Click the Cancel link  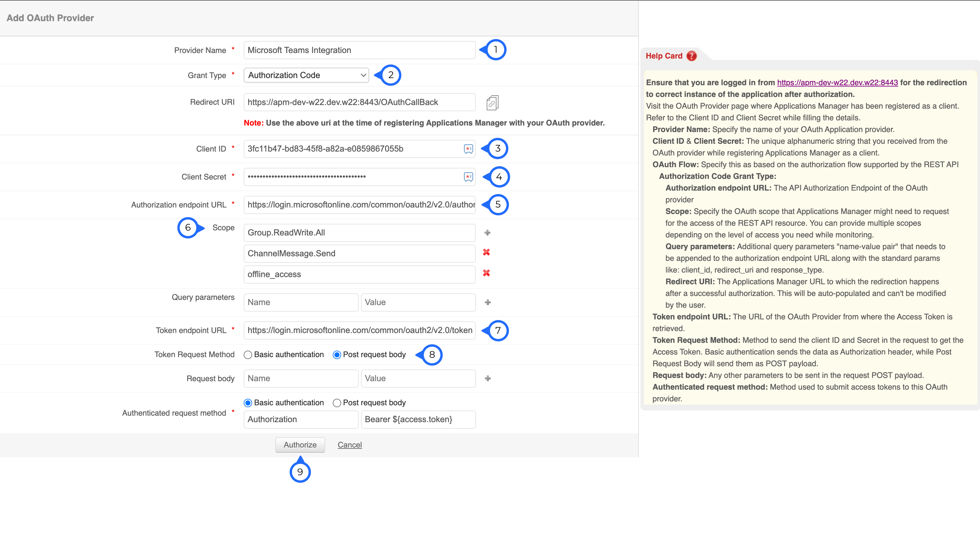[x=349, y=445]
